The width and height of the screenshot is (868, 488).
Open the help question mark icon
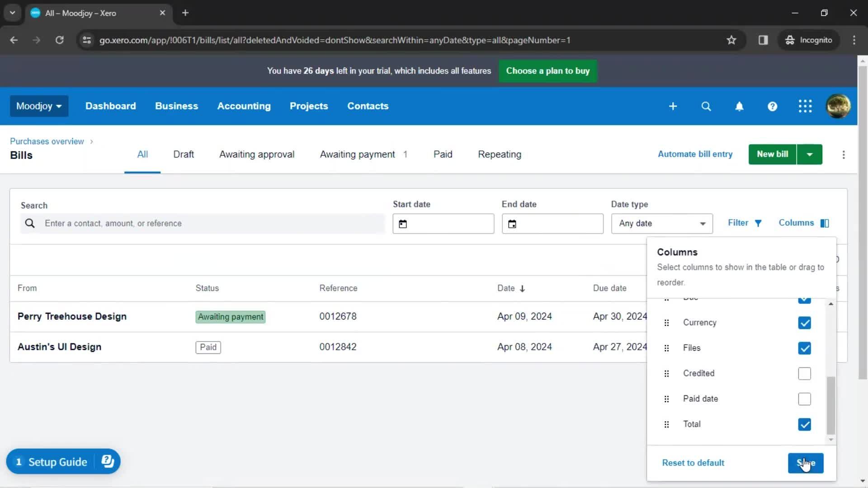[772, 106]
